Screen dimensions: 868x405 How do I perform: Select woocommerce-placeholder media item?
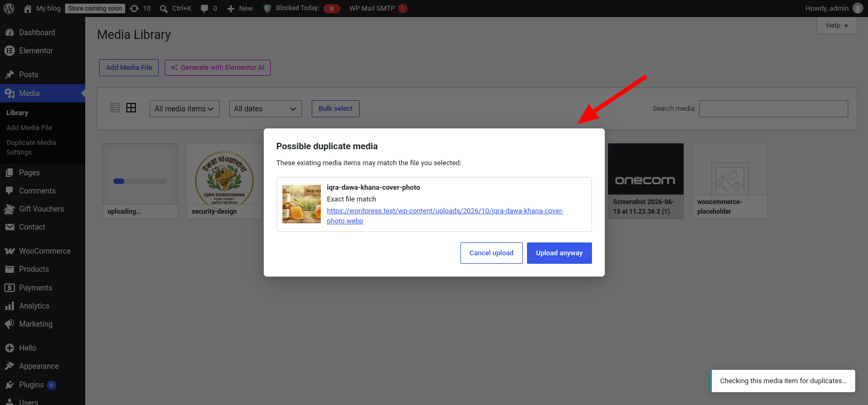point(730,181)
